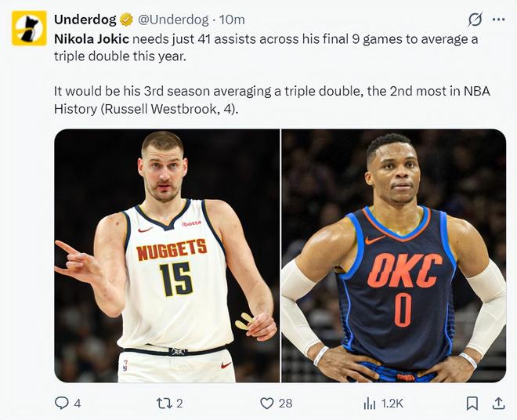This screenshot has height=420, width=517.
Task: Reply to the tweet using the comment icon
Action: pyautogui.click(x=62, y=403)
